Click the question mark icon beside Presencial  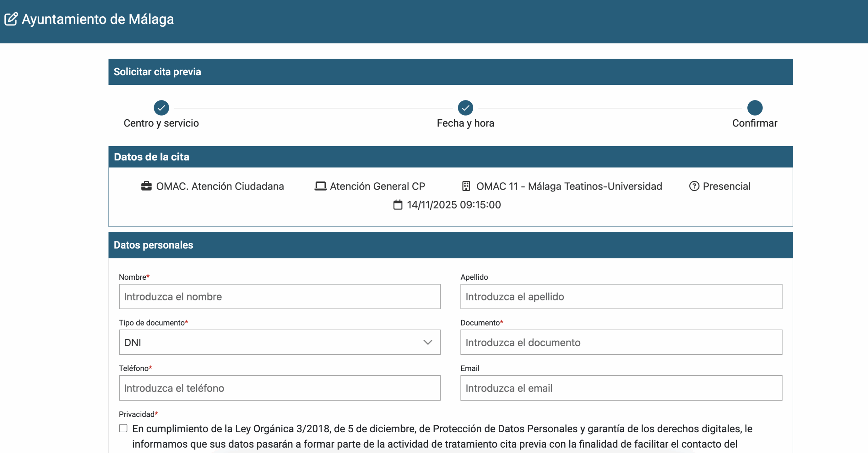pos(694,186)
